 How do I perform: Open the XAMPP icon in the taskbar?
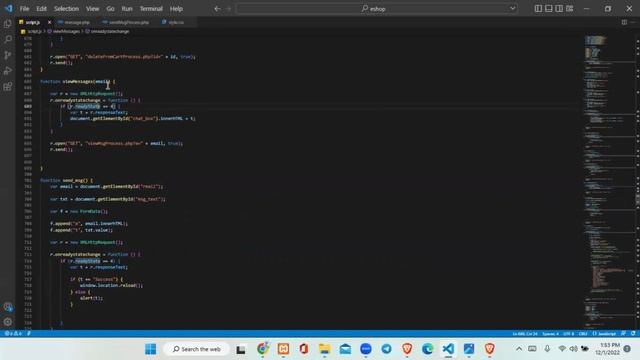(x=283, y=349)
